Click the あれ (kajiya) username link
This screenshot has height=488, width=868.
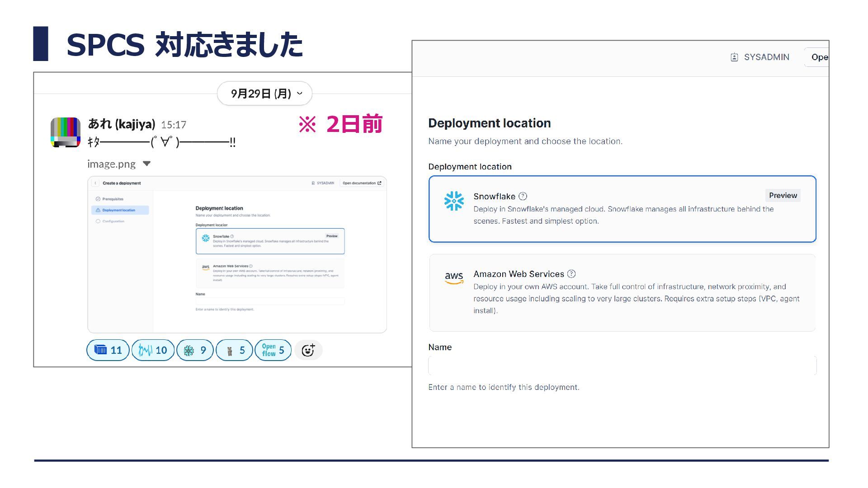121,124
